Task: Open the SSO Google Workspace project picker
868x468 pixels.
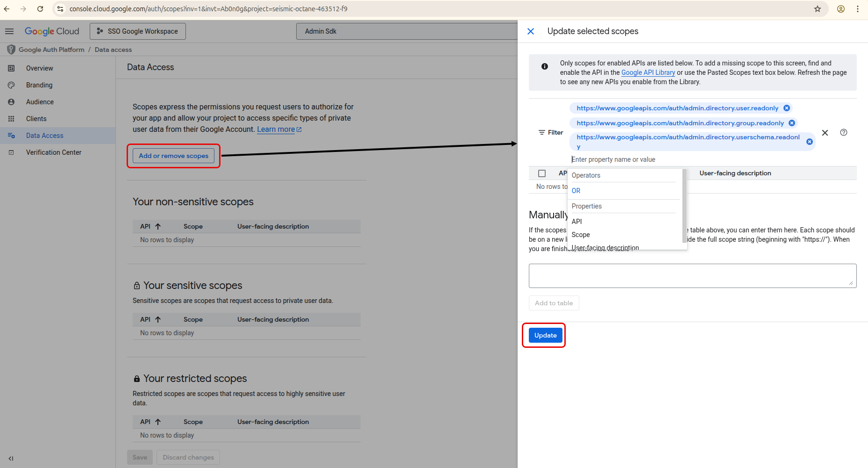Action: 138,31
